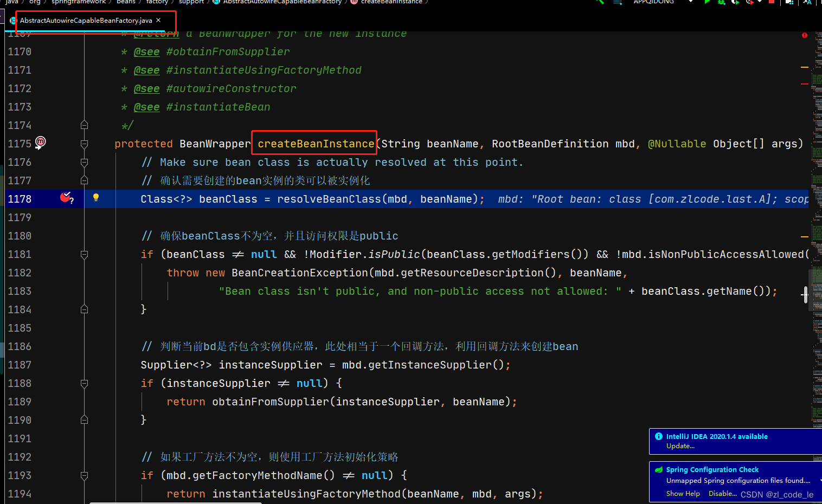Click the Disable... link in Spring notification
This screenshot has height=504, width=822.
pos(722,494)
